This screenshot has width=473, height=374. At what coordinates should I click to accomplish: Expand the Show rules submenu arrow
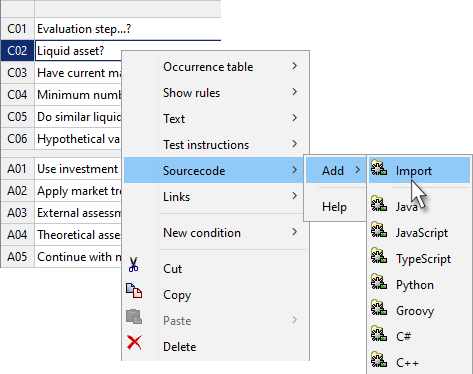295,92
